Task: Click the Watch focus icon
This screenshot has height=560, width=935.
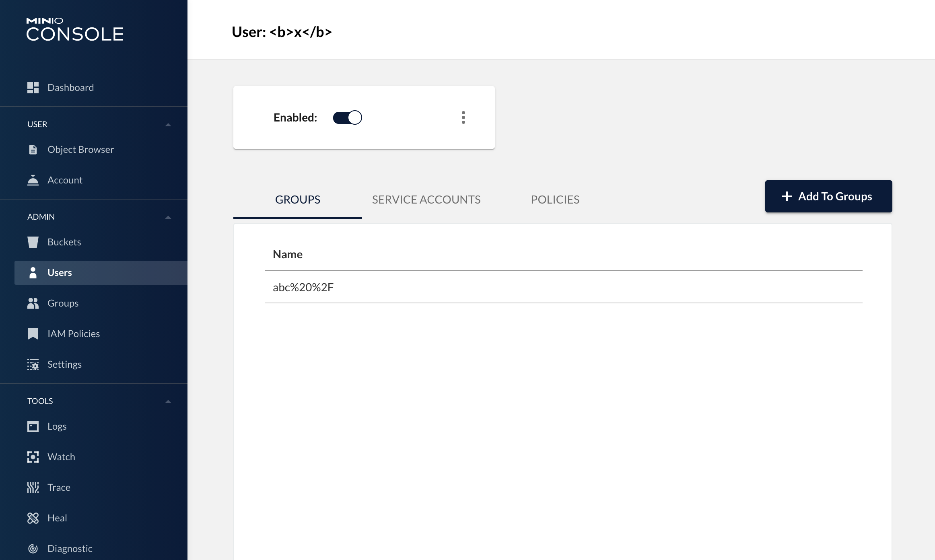Action: coord(33,457)
